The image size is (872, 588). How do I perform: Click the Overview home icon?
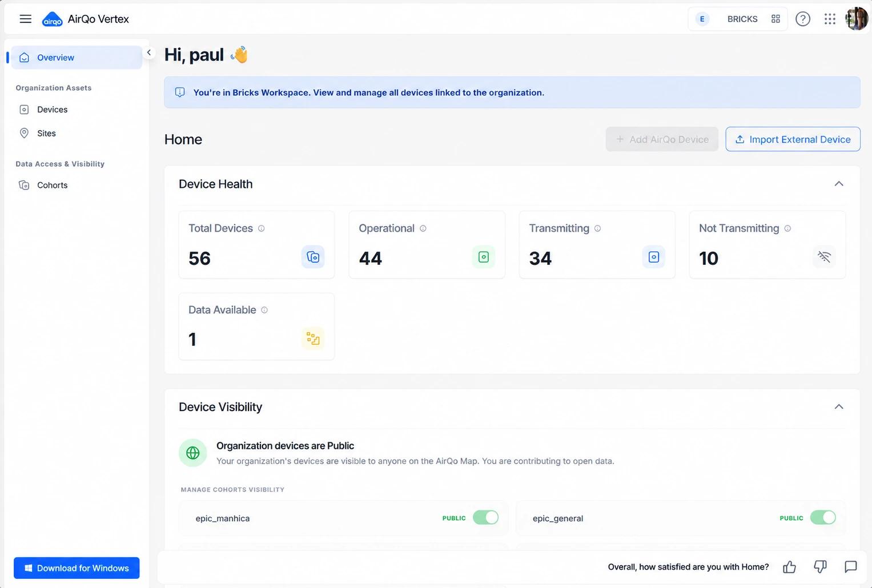click(x=24, y=58)
